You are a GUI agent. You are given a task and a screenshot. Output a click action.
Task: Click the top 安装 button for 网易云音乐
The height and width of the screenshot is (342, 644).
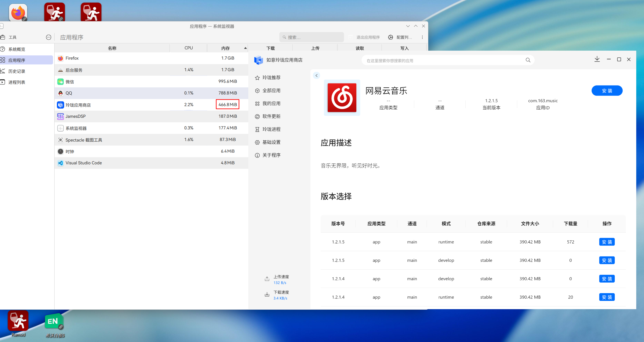[x=607, y=90]
